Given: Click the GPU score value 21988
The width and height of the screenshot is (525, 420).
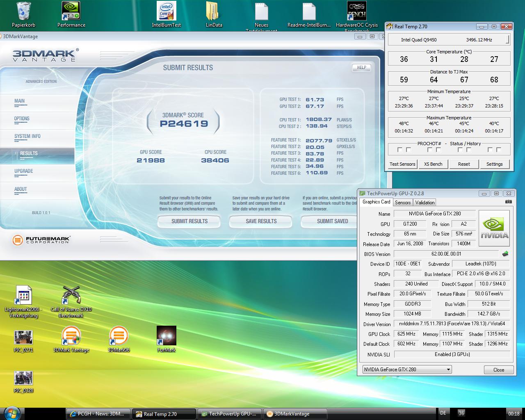Looking at the screenshot, I should [x=151, y=160].
